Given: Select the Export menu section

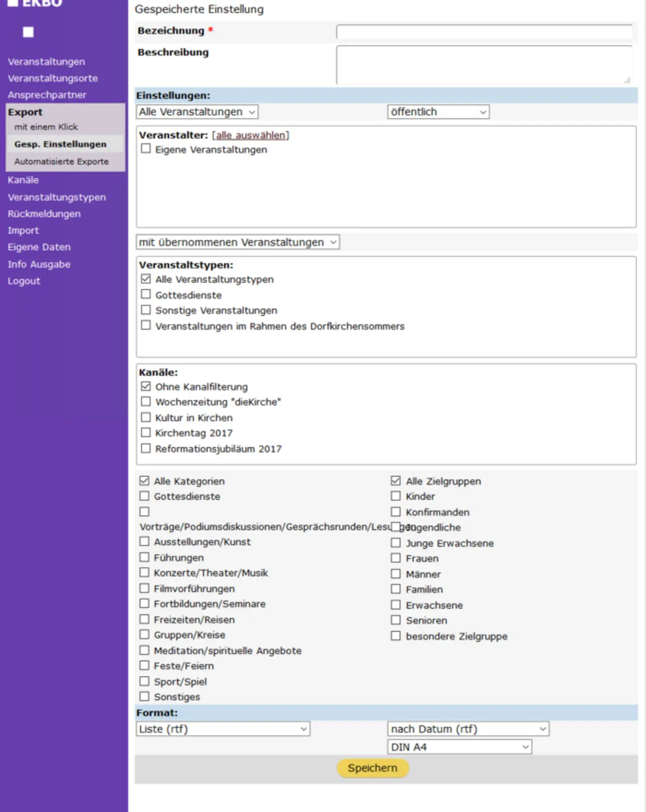Looking at the screenshot, I should point(25,112).
